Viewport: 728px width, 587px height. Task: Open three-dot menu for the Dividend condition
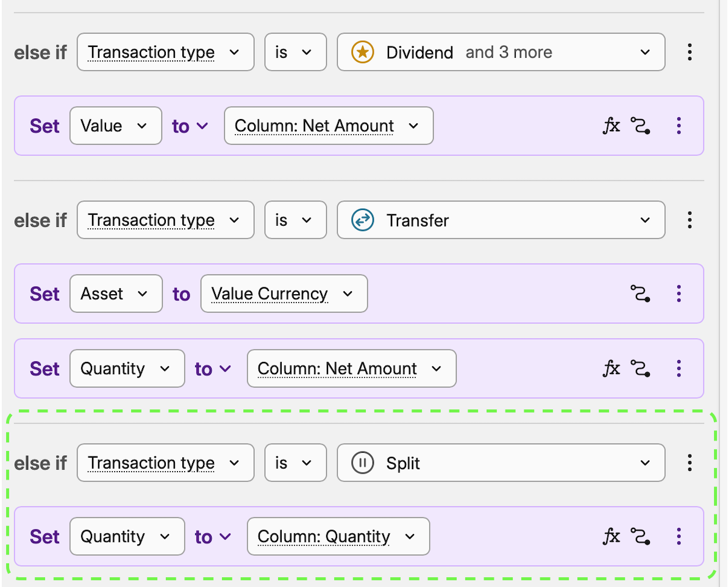tap(690, 52)
